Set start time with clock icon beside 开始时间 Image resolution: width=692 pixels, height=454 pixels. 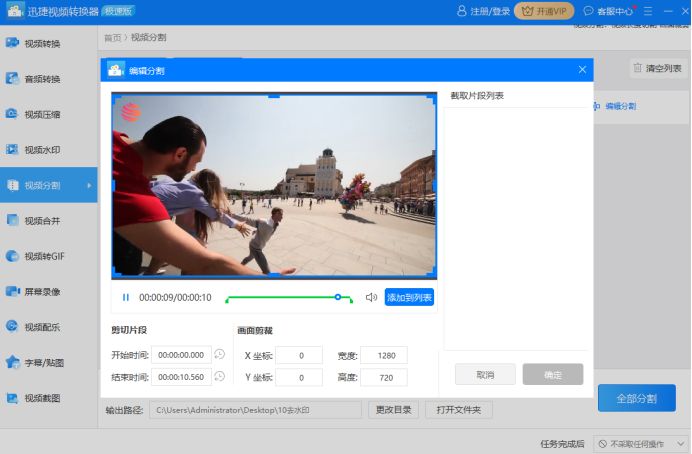point(219,354)
